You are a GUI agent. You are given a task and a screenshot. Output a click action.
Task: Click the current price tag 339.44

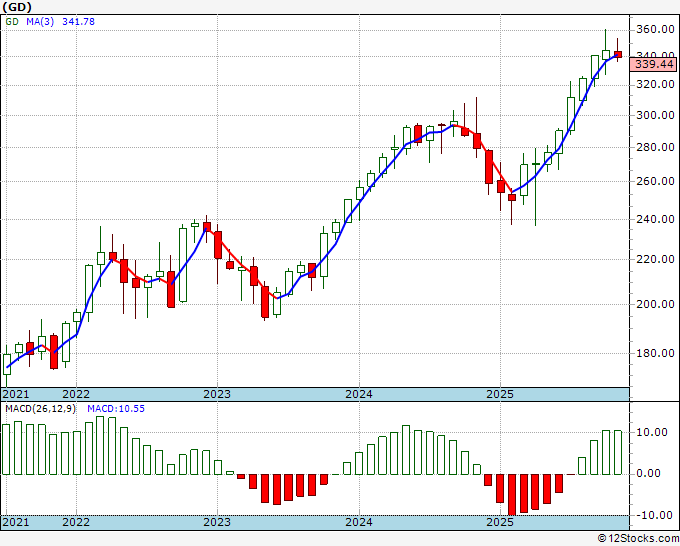654,64
